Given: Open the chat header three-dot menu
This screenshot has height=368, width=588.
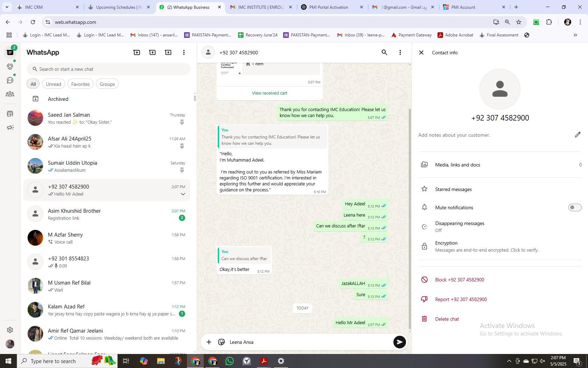Looking at the screenshot, I should pos(400,53).
